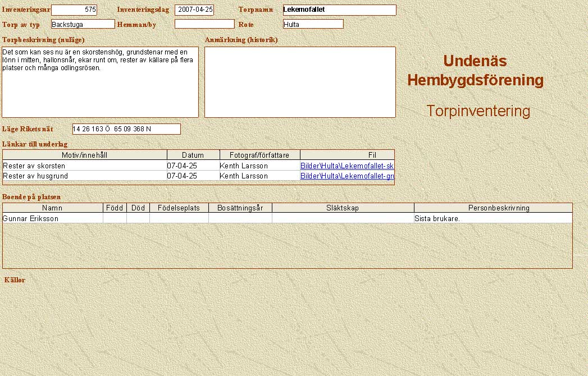Select the Rester av skorsten row cell
Viewport: 588px width, 376px height.
84,166
